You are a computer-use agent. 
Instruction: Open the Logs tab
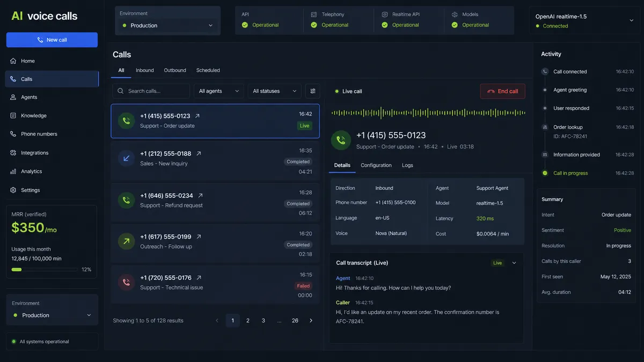tap(408, 165)
